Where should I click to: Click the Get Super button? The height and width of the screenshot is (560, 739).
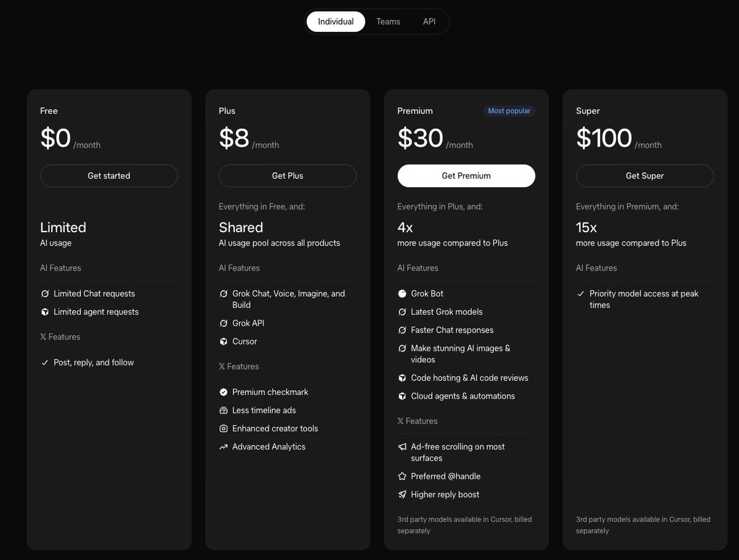click(x=645, y=176)
